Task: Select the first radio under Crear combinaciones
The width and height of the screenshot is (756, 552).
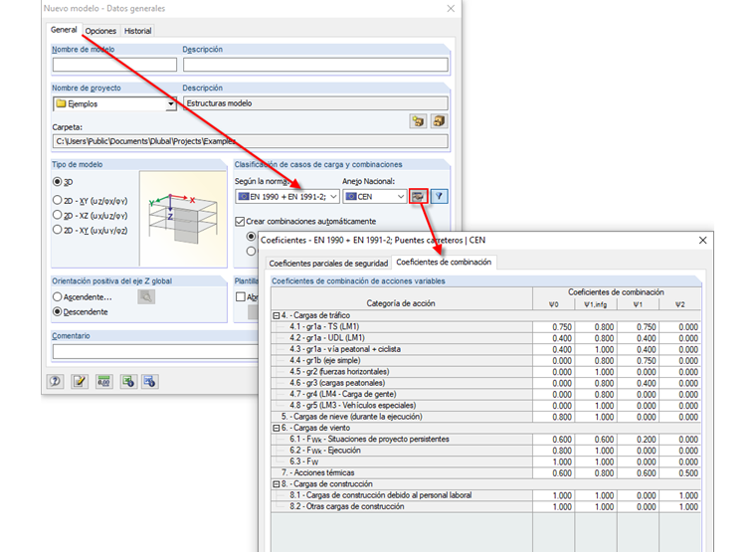Action: pyautogui.click(x=252, y=237)
